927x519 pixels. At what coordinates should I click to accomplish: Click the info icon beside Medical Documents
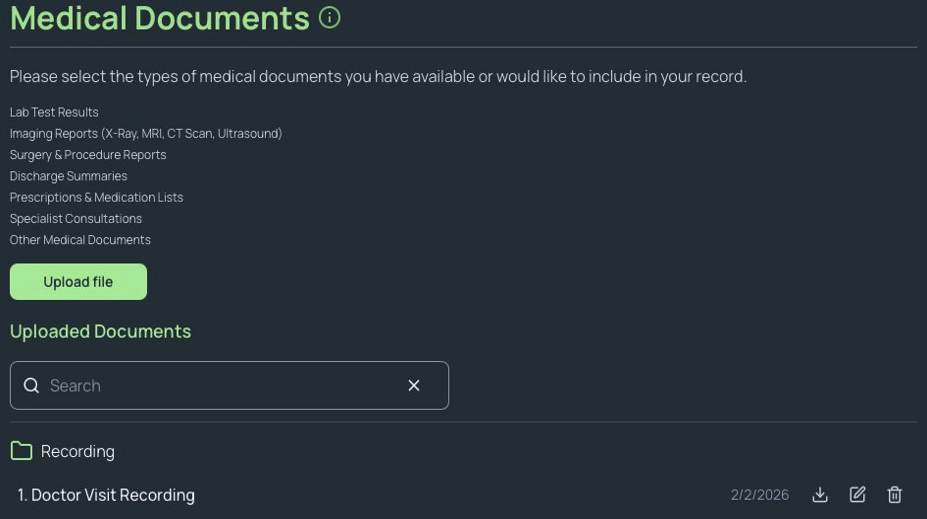pos(329,18)
